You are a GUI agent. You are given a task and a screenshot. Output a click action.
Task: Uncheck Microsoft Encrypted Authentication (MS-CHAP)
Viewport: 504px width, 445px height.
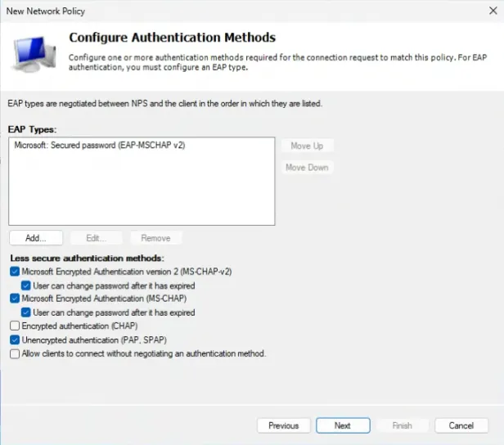(x=15, y=298)
